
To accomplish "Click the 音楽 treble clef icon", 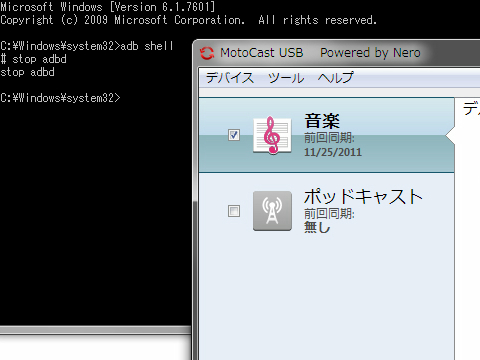I will (272, 135).
